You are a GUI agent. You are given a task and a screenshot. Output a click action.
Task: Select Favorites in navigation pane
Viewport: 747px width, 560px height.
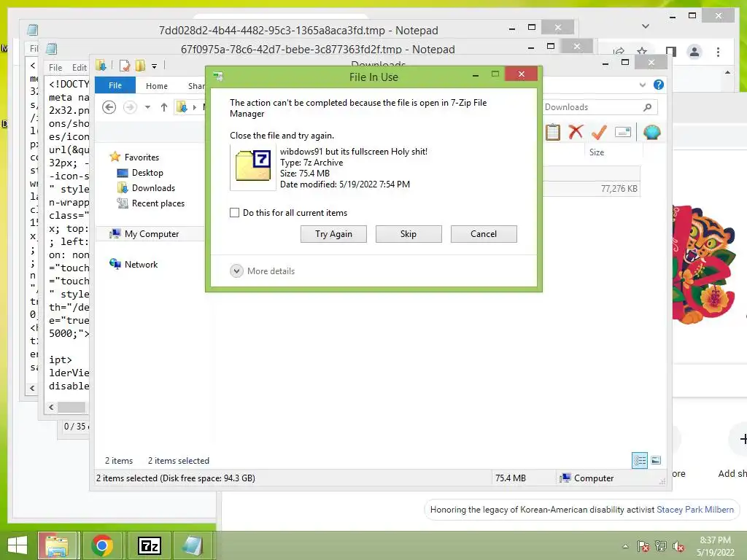(x=142, y=157)
